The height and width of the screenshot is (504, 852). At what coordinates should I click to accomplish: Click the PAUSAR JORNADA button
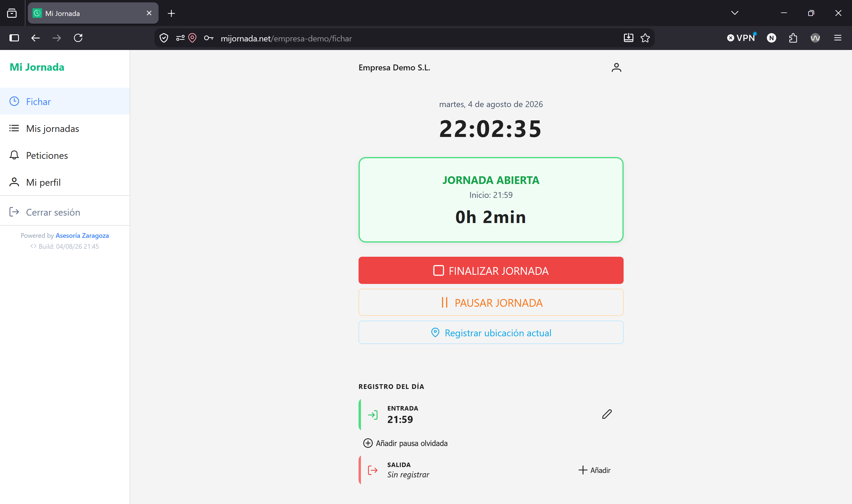(491, 303)
